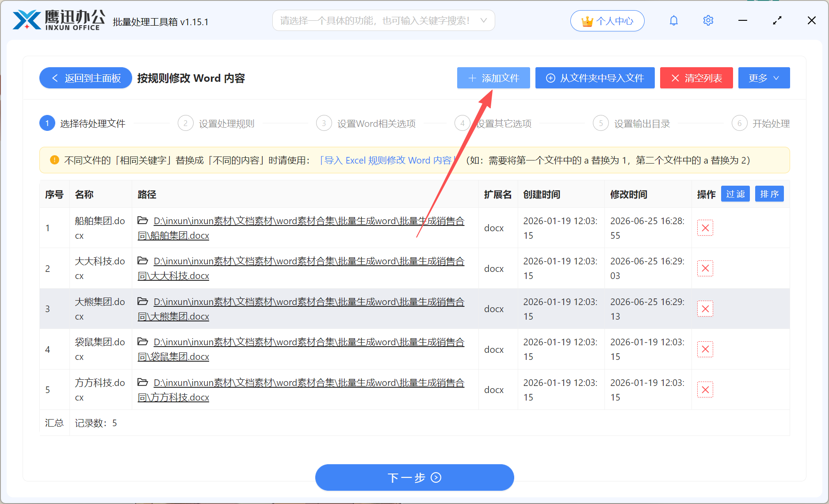
Task: Delete 船舶集团.docx row with red X
Action: [705, 228]
